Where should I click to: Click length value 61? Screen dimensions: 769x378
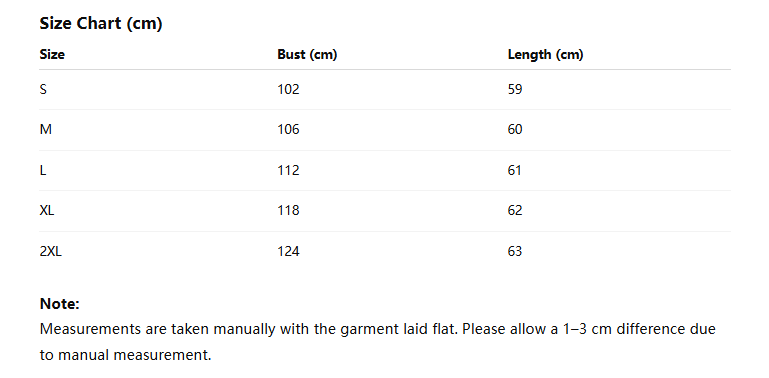coord(515,170)
